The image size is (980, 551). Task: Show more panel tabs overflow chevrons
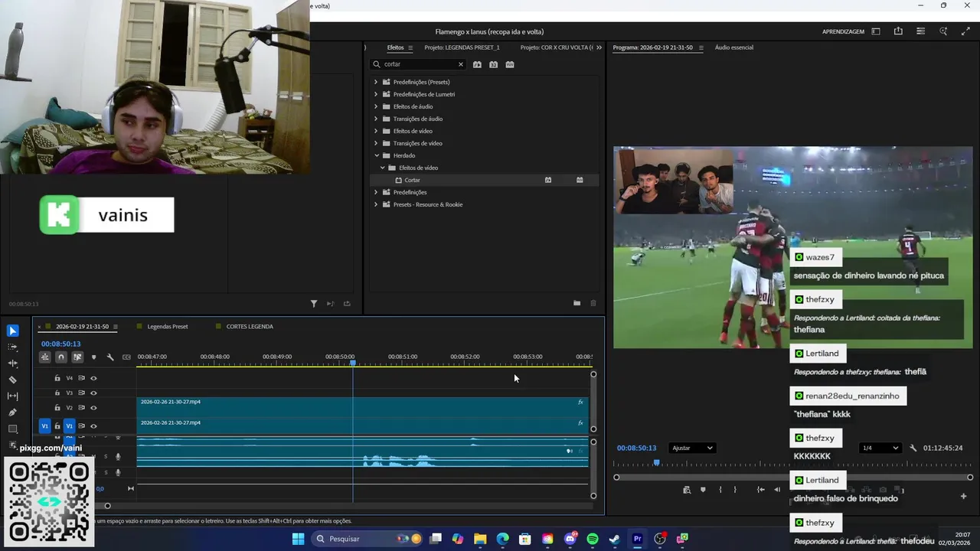[599, 47]
